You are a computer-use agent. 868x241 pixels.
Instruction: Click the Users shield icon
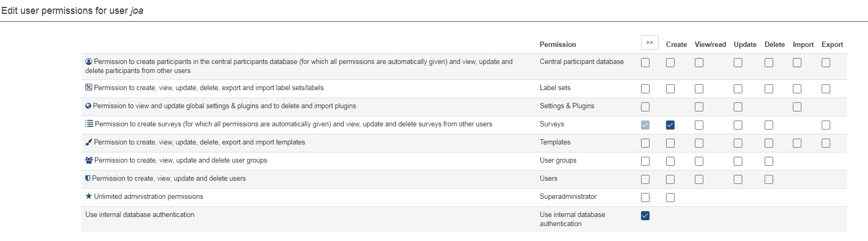coord(88,179)
